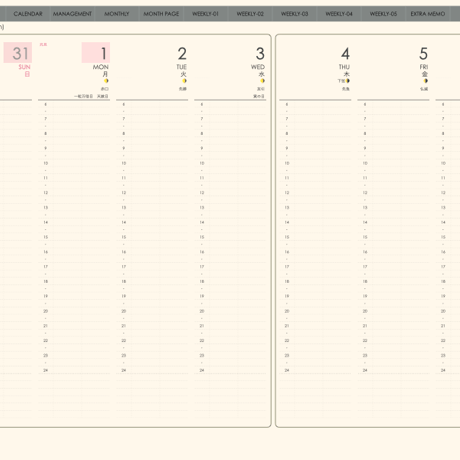Click the WED weekday label
The width and height of the screenshot is (460, 460).
tap(258, 67)
